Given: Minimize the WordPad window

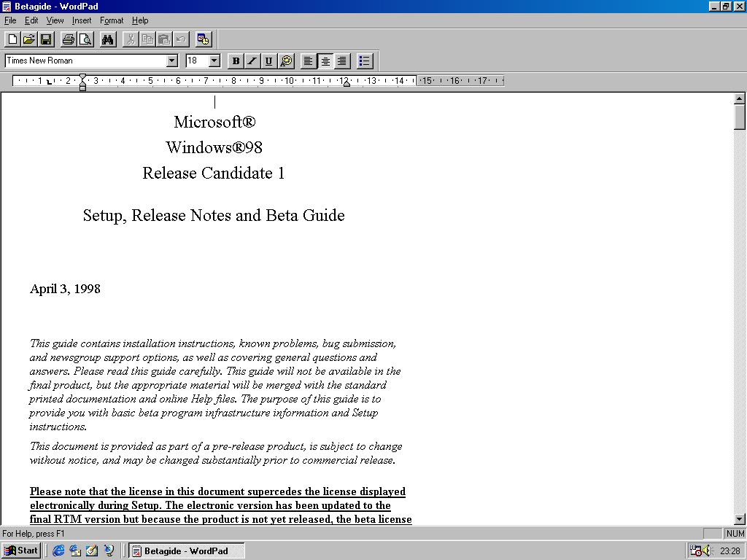Looking at the screenshot, I should [715, 6].
